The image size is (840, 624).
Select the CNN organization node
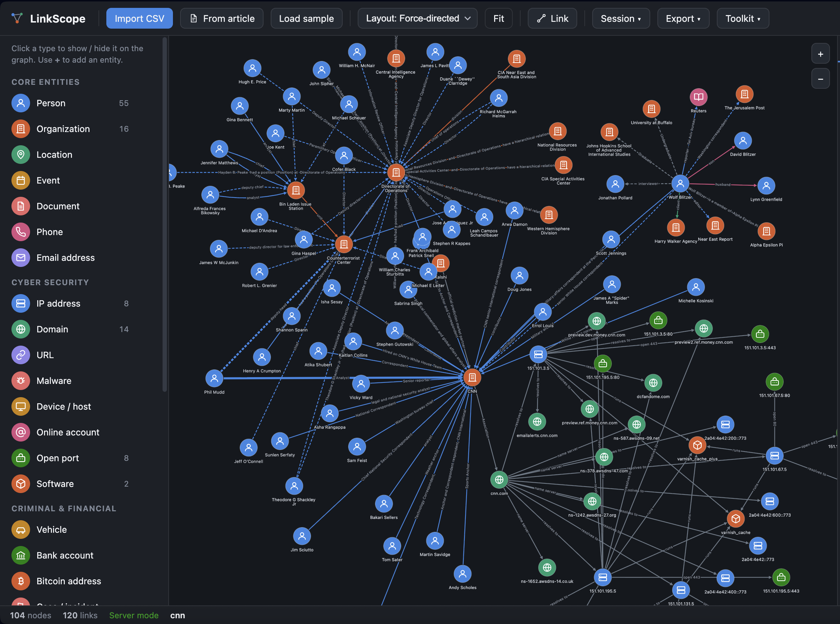click(x=472, y=377)
